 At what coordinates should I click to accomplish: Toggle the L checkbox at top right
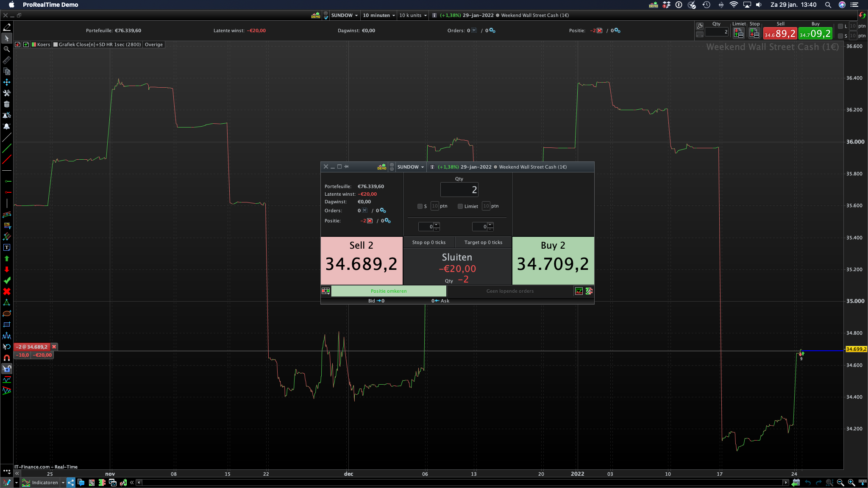tap(840, 26)
